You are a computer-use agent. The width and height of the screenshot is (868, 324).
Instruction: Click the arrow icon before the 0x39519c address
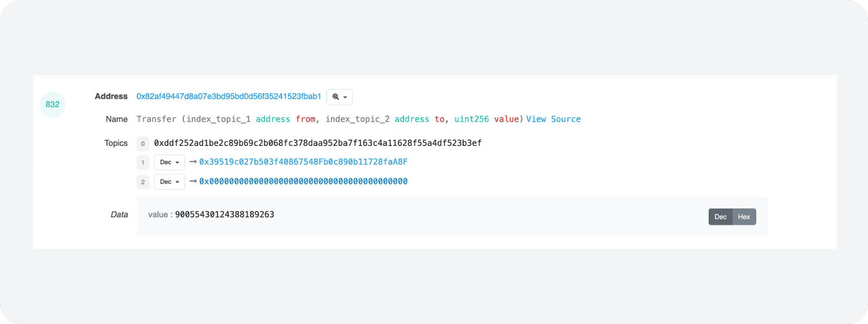pos(193,162)
